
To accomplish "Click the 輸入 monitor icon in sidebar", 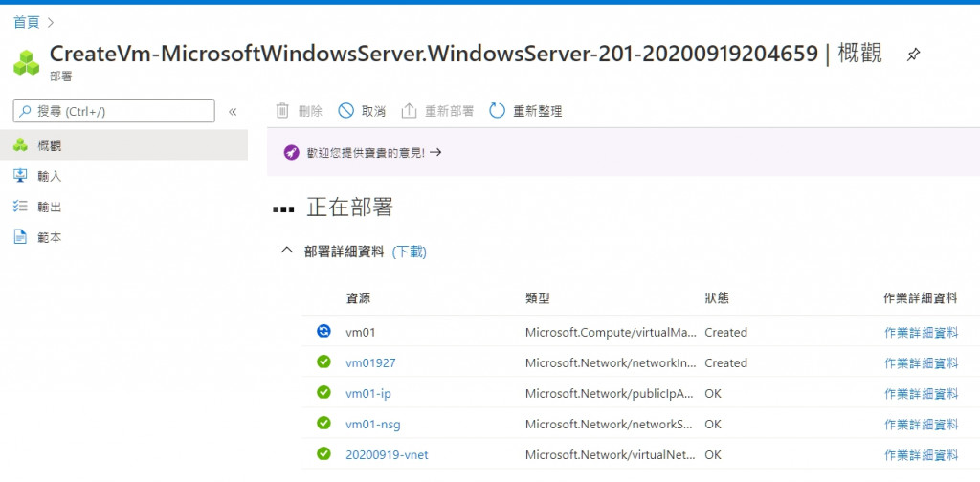I will pyautogui.click(x=21, y=175).
